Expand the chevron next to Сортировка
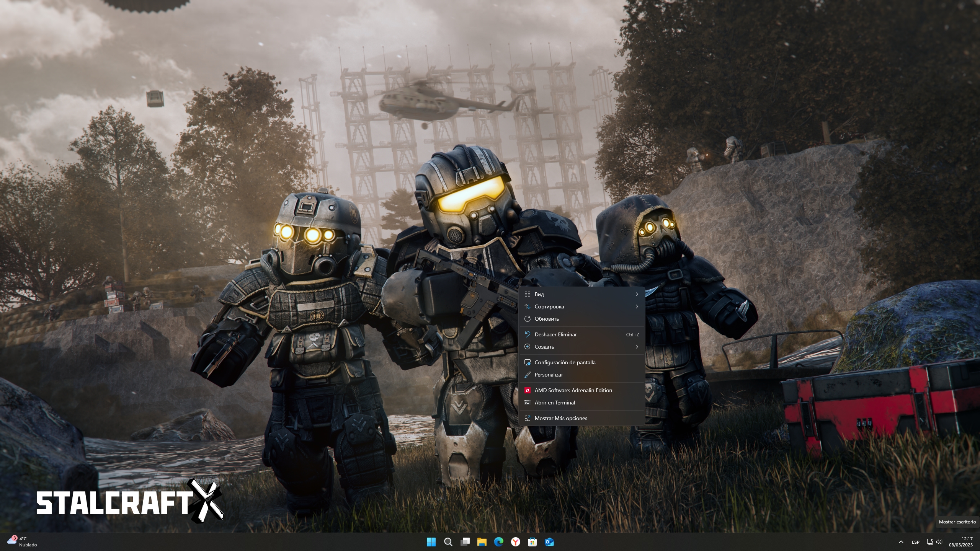This screenshot has width=980, height=551. [x=637, y=306]
